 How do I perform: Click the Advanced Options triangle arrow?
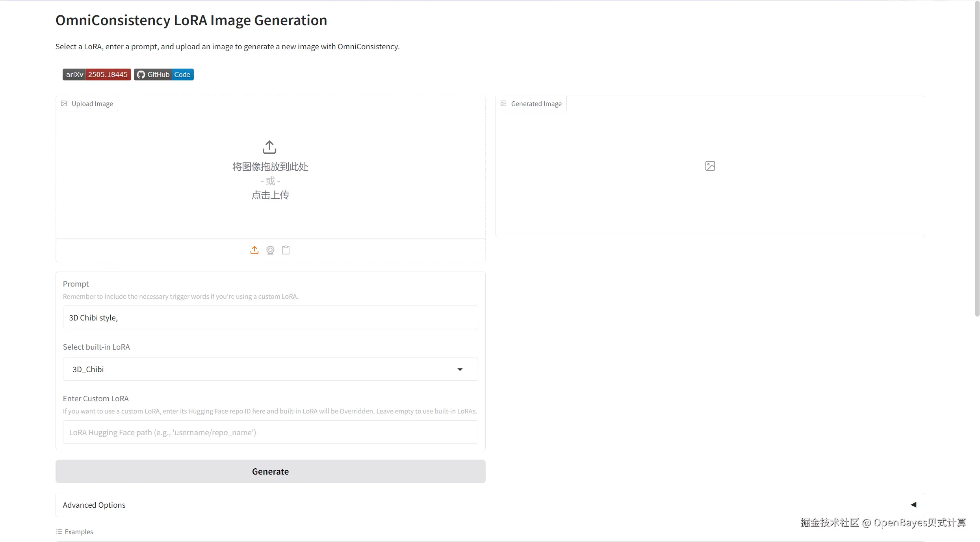coord(913,505)
